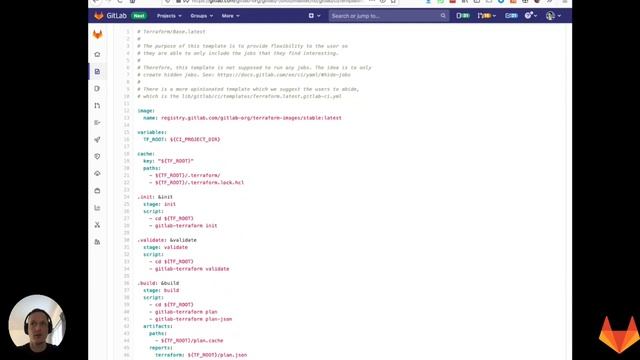Image resolution: width=640 pixels, height=360 pixels.
Task: Open Operations cloud icon in sidebar
Action: [97, 173]
